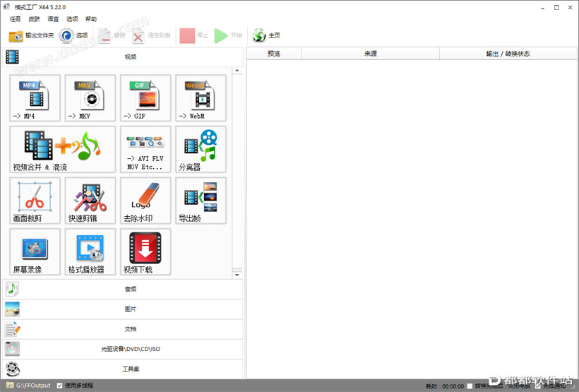Click the WebM format icon
The height and width of the screenshot is (392, 579).
tap(201, 97)
